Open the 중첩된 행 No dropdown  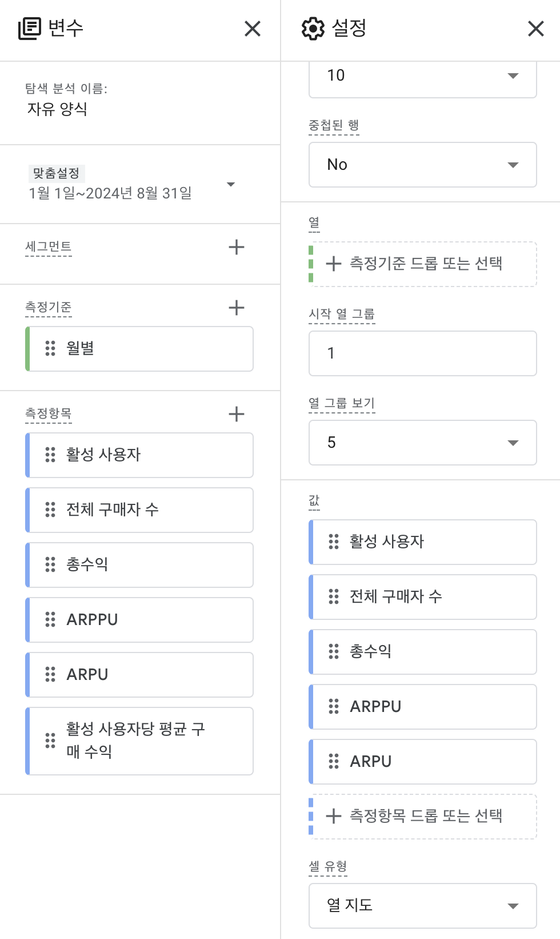point(423,165)
